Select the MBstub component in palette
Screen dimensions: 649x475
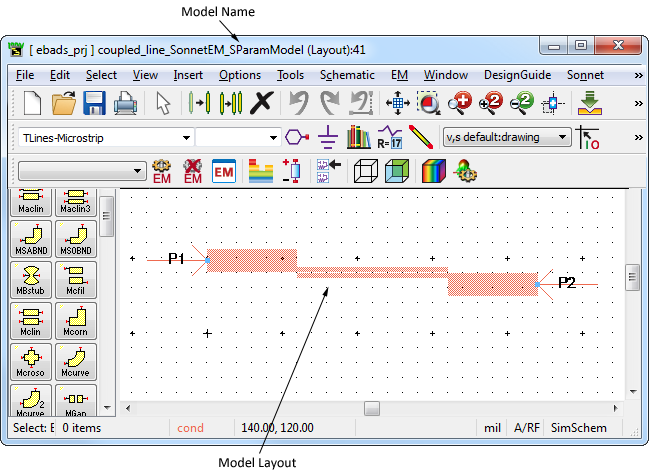coord(33,279)
